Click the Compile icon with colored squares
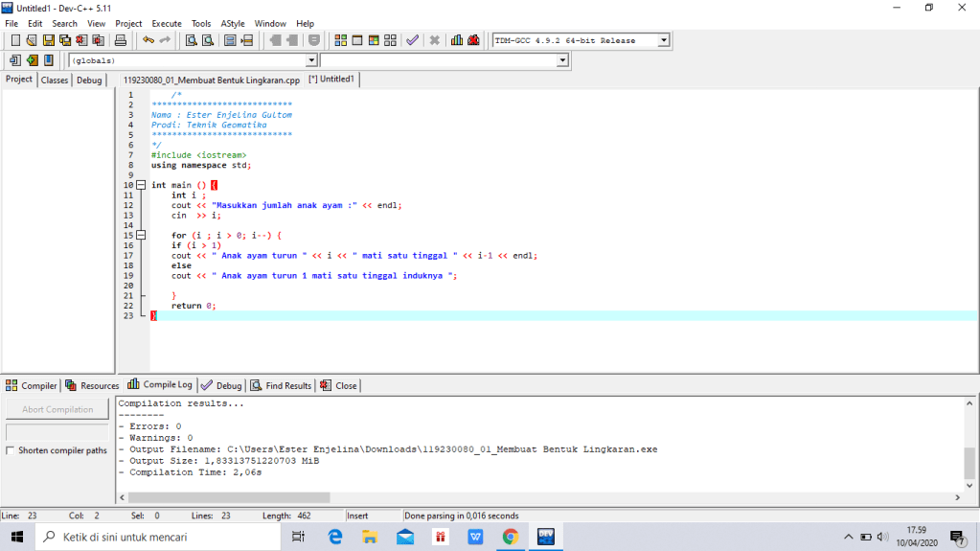 341,40
